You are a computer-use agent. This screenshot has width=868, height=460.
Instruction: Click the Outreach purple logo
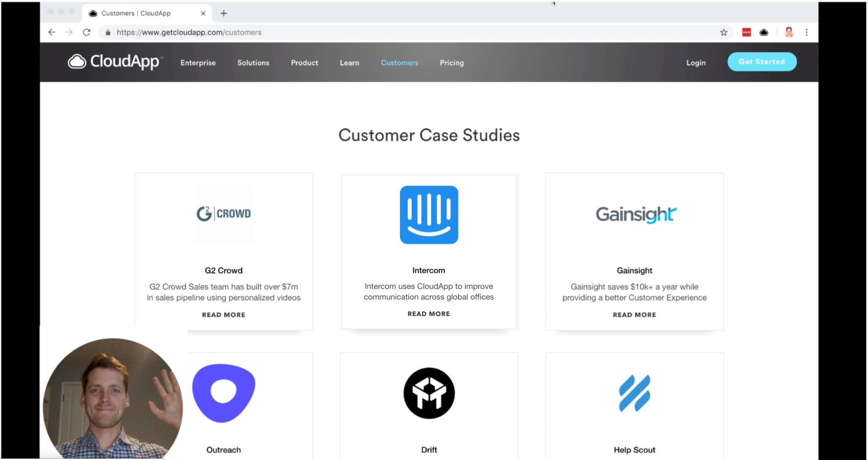coord(224,393)
